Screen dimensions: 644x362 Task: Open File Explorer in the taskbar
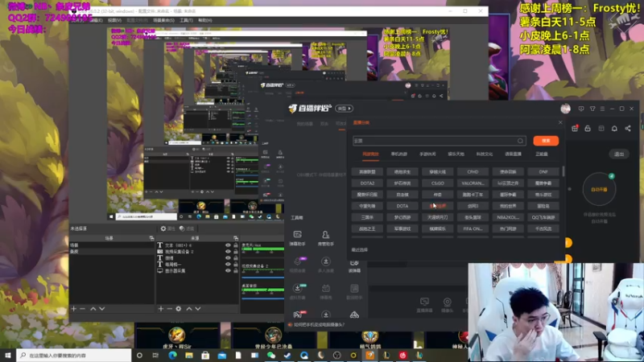point(189,355)
